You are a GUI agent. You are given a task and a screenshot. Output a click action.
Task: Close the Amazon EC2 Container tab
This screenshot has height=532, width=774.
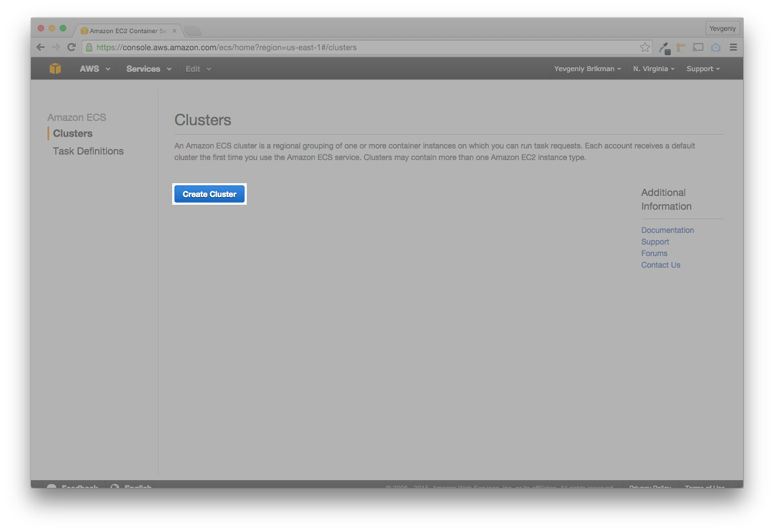click(174, 31)
